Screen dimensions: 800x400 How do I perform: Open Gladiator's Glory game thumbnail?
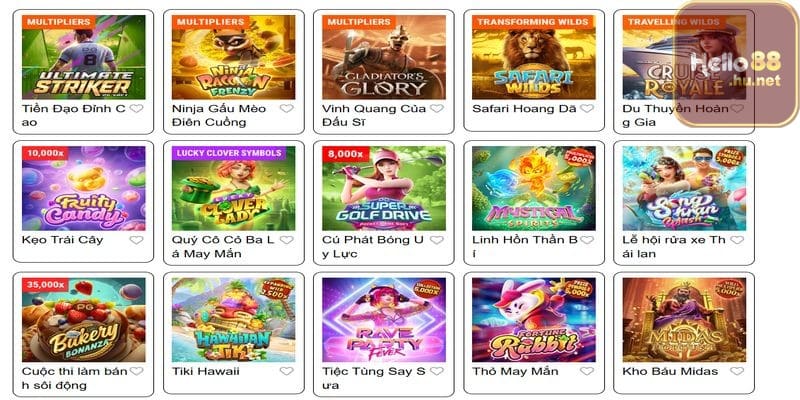384,57
